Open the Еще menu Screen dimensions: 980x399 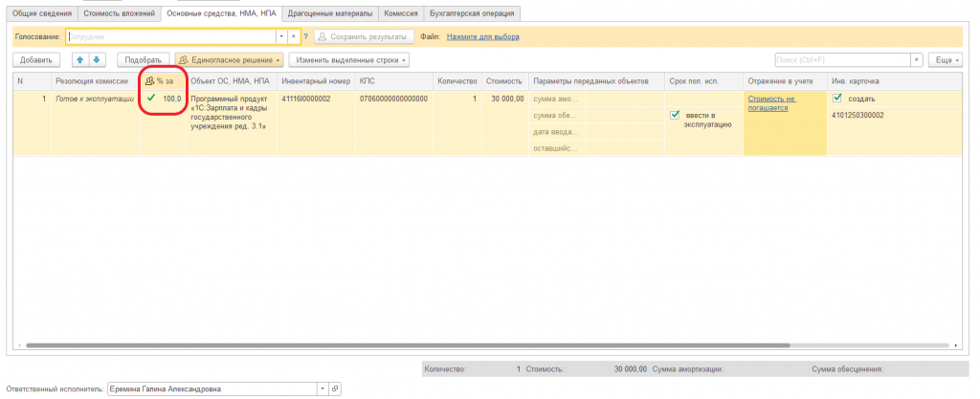click(x=944, y=60)
